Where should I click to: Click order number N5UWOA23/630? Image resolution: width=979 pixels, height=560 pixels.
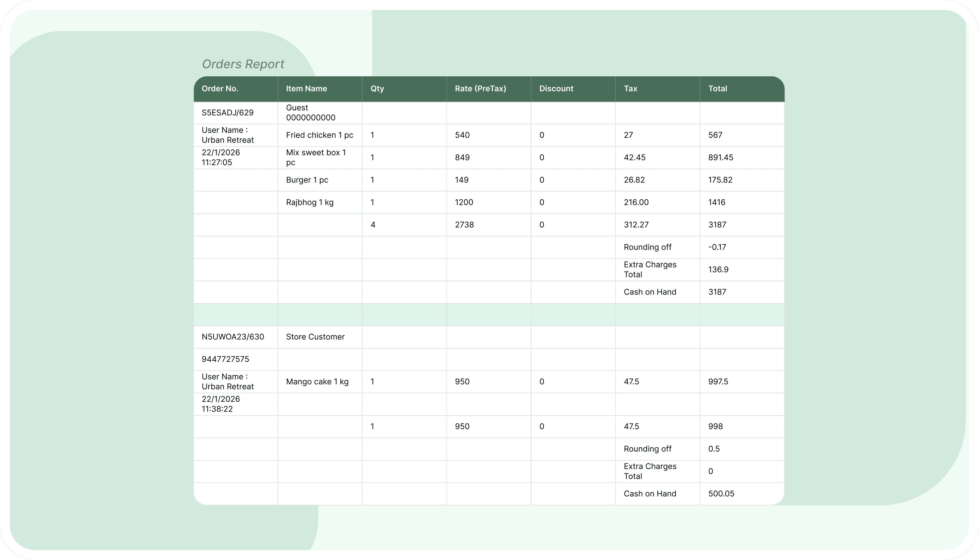pyautogui.click(x=232, y=336)
